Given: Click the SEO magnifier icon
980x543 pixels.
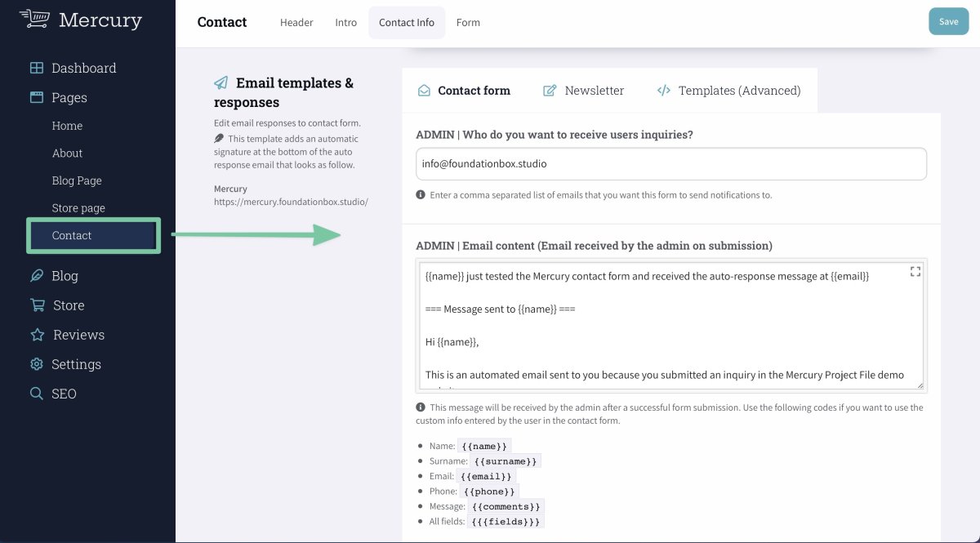Looking at the screenshot, I should point(37,394).
